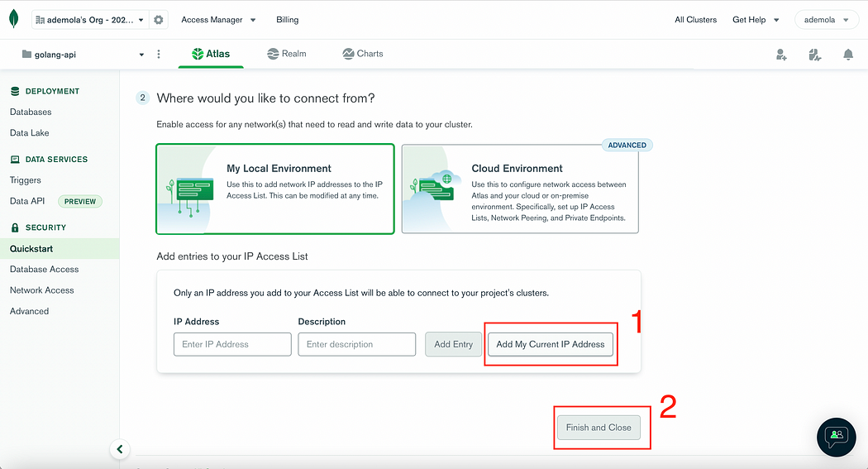Image resolution: width=868 pixels, height=469 pixels.
Task: Open Data API in the sidebar
Action: [x=27, y=201]
